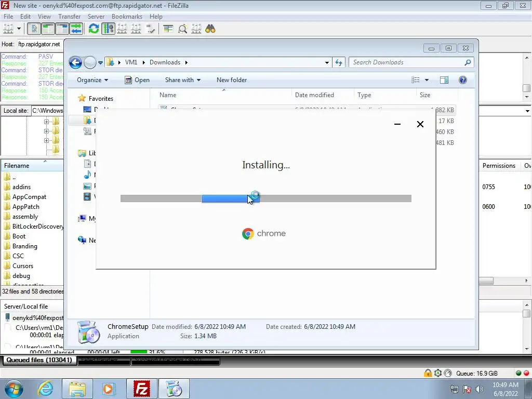532x399 pixels.
Task: Switch to the Queued files tab
Action: pos(39,360)
